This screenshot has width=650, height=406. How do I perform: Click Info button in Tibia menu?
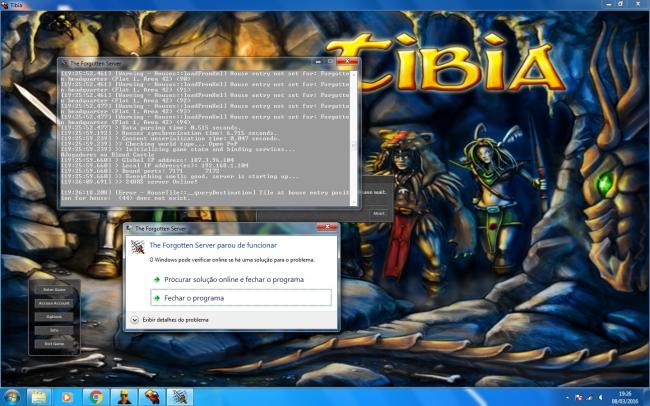point(54,331)
